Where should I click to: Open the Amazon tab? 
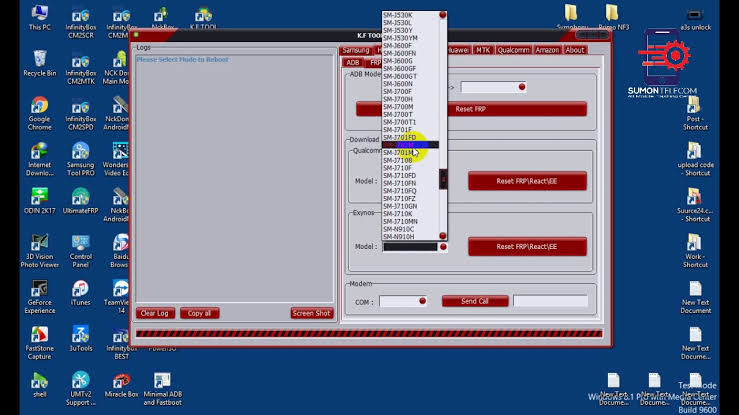pos(547,50)
